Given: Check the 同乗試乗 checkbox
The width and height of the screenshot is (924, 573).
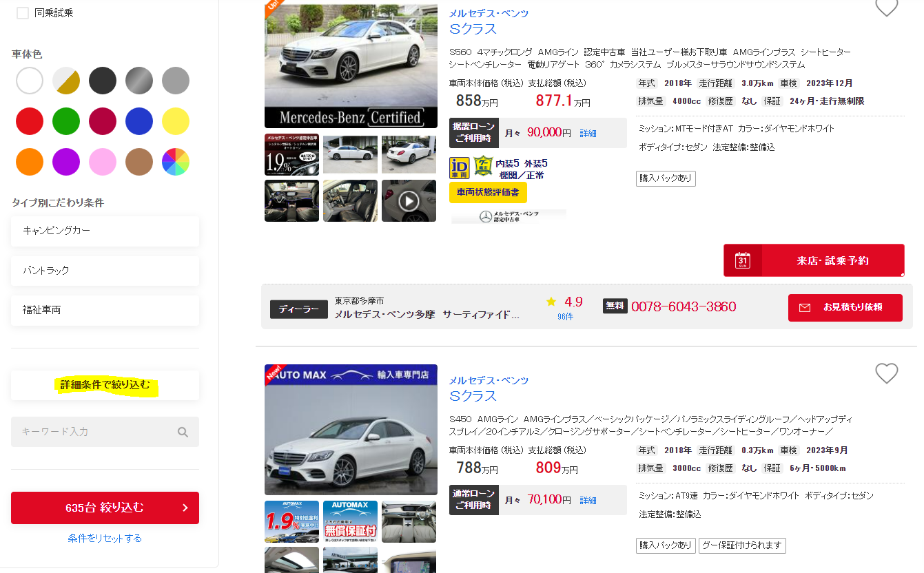Looking at the screenshot, I should coord(23,12).
